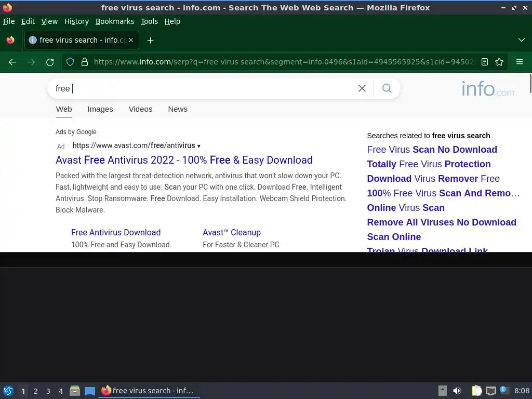Image resolution: width=532 pixels, height=399 pixels.
Task: Open Avast Cleanup sitelink
Action: click(x=232, y=232)
